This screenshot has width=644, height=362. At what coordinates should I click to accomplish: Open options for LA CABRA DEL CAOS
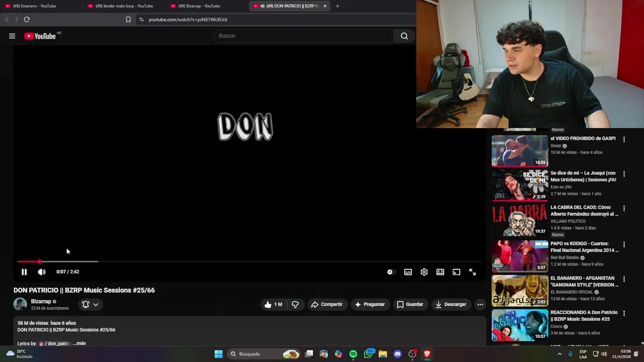point(624,208)
